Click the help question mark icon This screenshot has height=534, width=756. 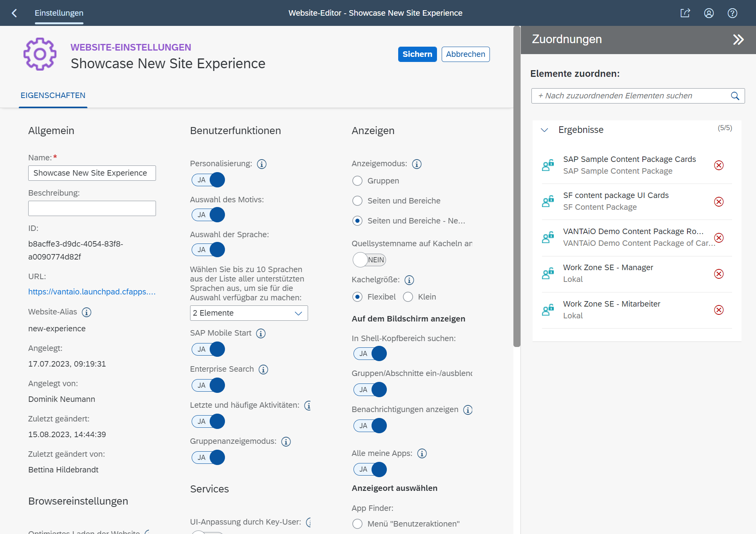tap(732, 13)
